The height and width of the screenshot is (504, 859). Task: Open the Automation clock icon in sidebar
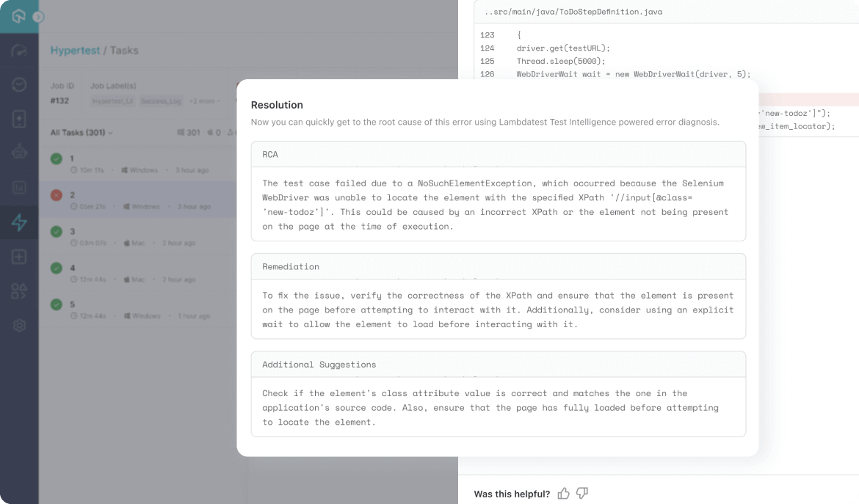(x=19, y=84)
